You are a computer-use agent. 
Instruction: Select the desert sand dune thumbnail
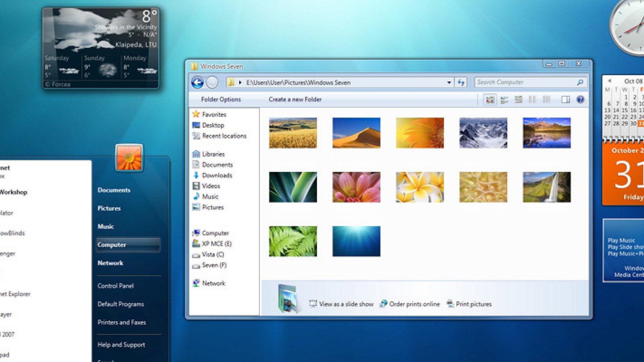[x=356, y=133]
